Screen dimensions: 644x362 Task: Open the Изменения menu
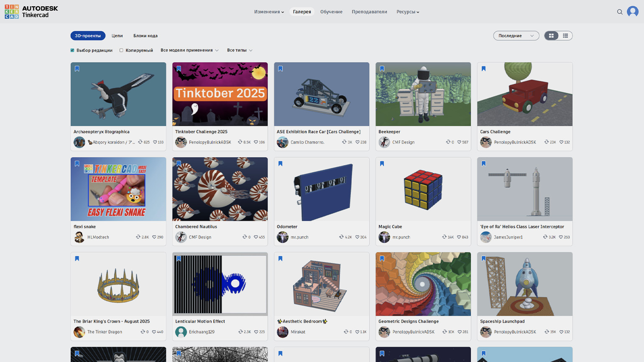269,12
